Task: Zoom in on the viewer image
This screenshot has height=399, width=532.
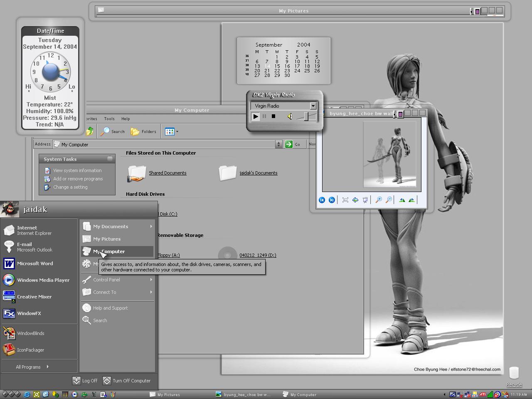Action: (379, 200)
